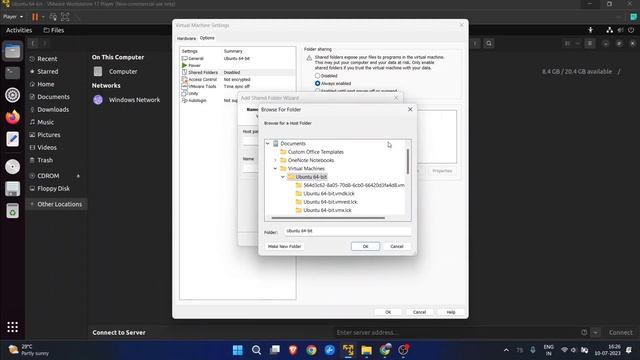Image resolution: width=640 pixels, height=360 pixels.
Task: Open Brave browser from taskbar
Action: [x=293, y=350]
